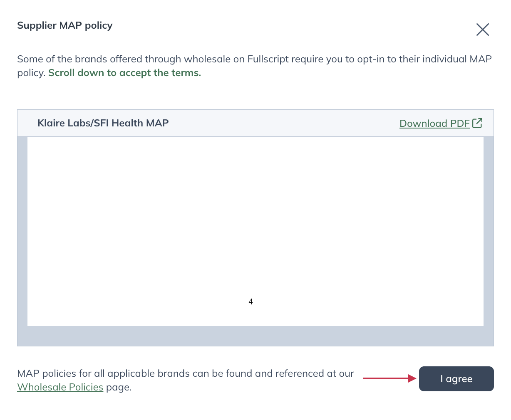Viewport: 511px width, 420px height.
Task: Open the Wholesale Policies page
Action: pyautogui.click(x=60, y=387)
